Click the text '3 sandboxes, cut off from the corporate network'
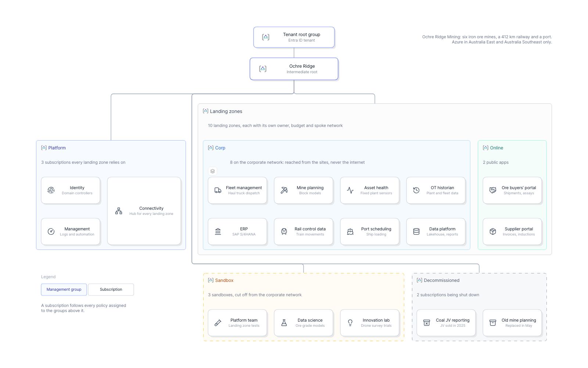Viewport: 588px width, 368px height. pos(255,295)
